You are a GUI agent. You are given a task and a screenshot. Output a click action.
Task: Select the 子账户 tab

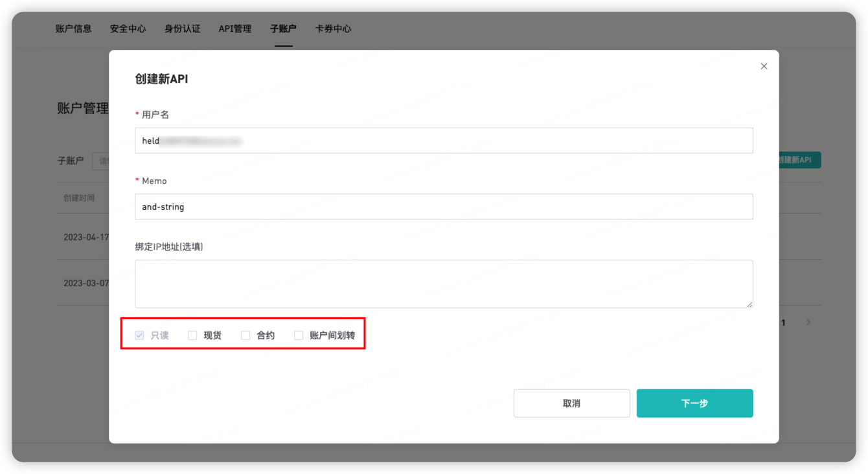coord(283,28)
